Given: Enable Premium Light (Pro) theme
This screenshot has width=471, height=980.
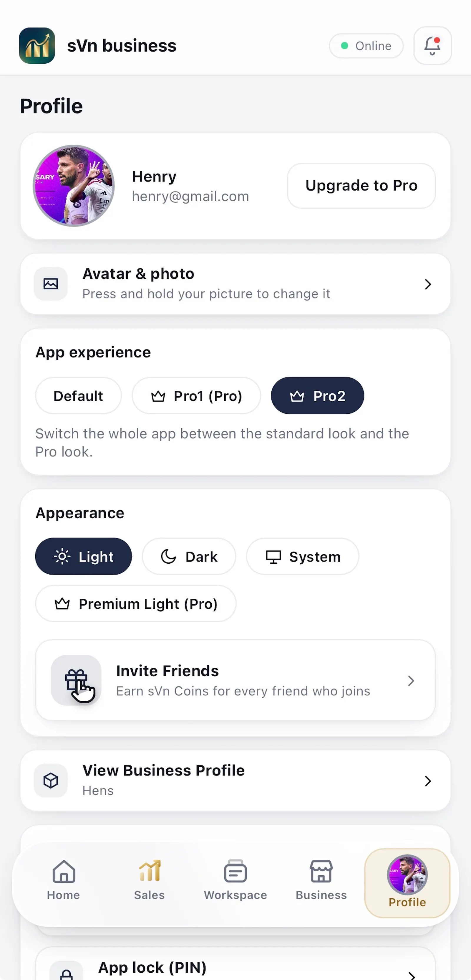Looking at the screenshot, I should pyautogui.click(x=136, y=604).
